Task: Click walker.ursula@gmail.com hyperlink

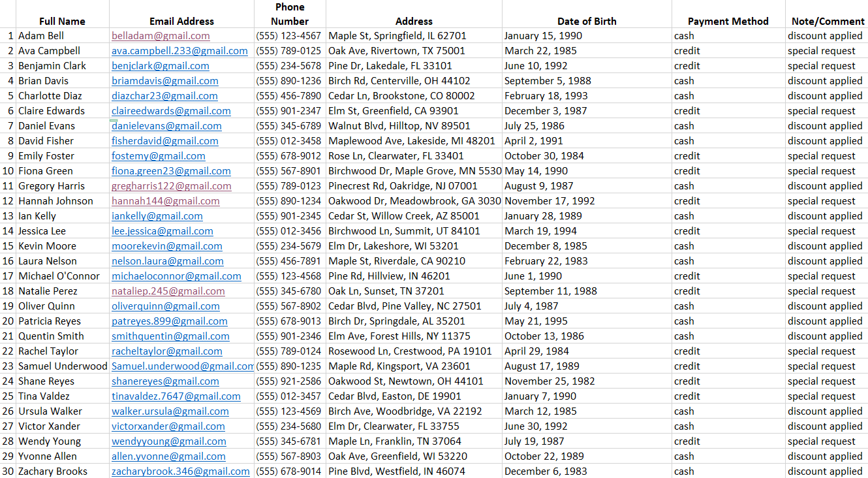Action: pos(170,411)
